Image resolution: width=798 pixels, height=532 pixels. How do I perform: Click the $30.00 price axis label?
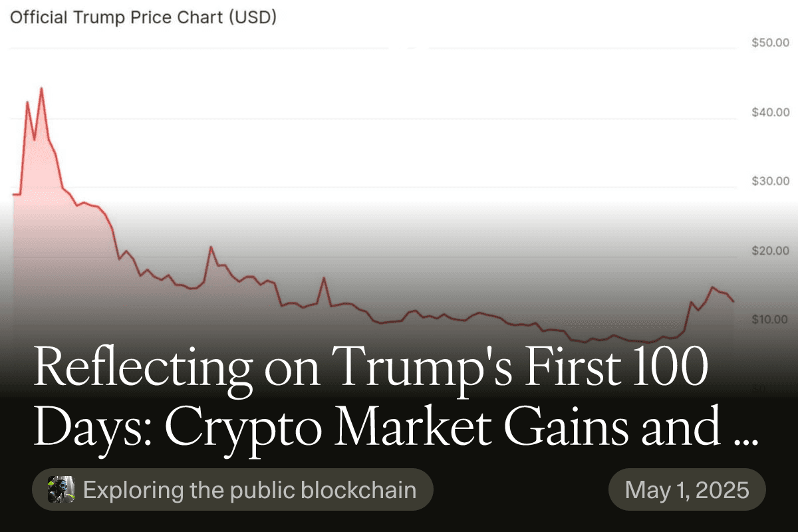click(x=770, y=181)
